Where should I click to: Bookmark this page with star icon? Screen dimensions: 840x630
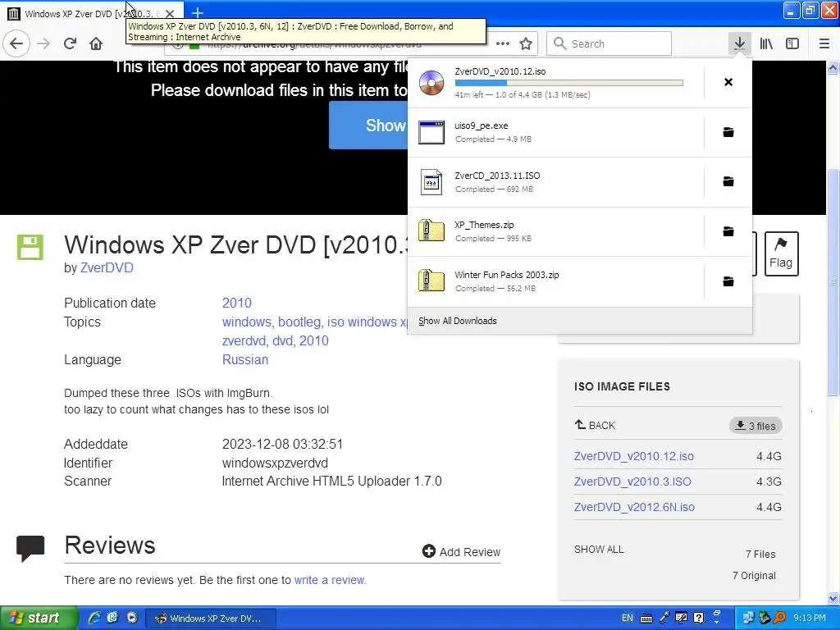[x=526, y=43]
